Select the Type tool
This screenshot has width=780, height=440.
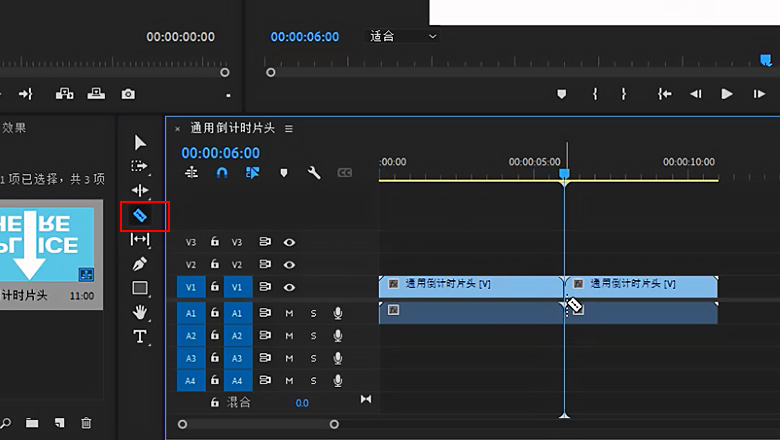pos(140,337)
